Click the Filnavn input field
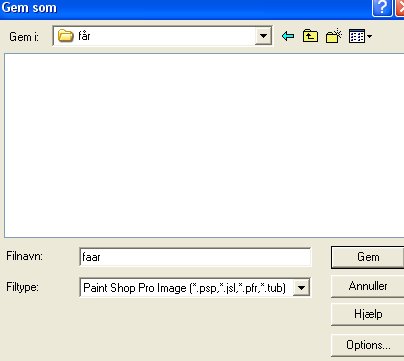This screenshot has height=361, width=404. pos(195,257)
